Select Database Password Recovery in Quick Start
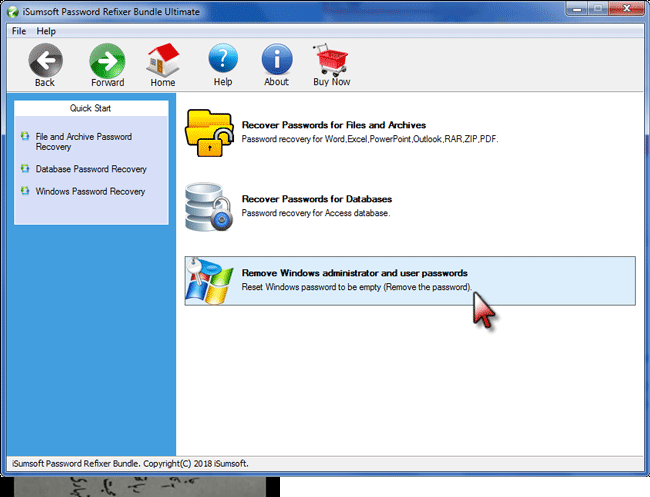Image resolution: width=650 pixels, height=497 pixels. [x=90, y=169]
